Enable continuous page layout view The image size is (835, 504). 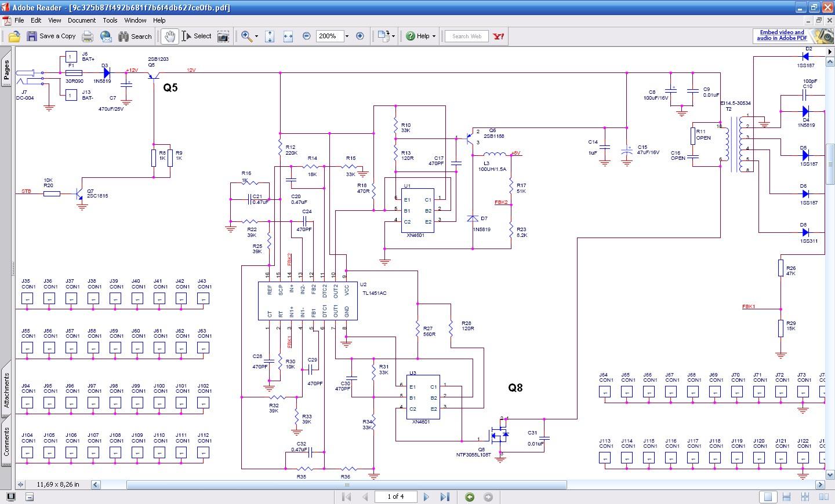click(x=787, y=497)
